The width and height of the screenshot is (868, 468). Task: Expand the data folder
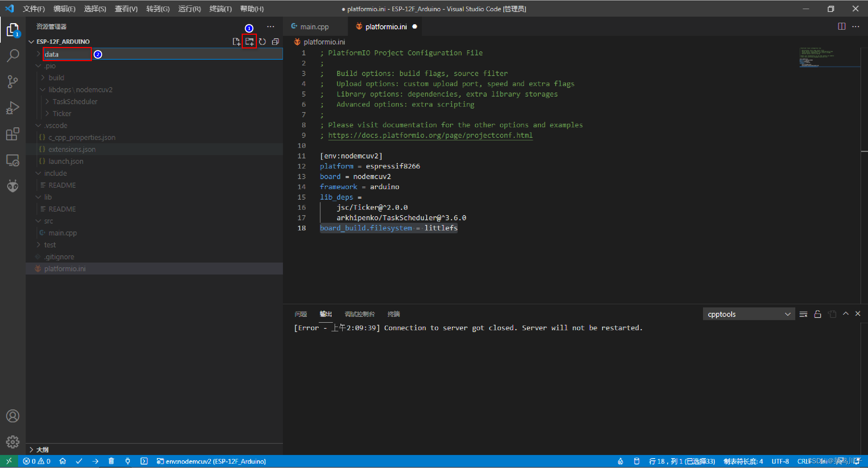38,54
